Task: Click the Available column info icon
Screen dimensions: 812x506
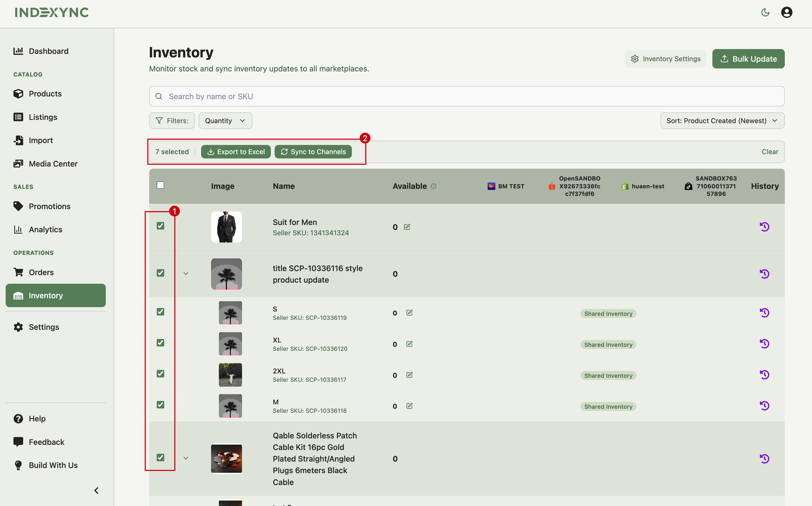Action: [433, 186]
